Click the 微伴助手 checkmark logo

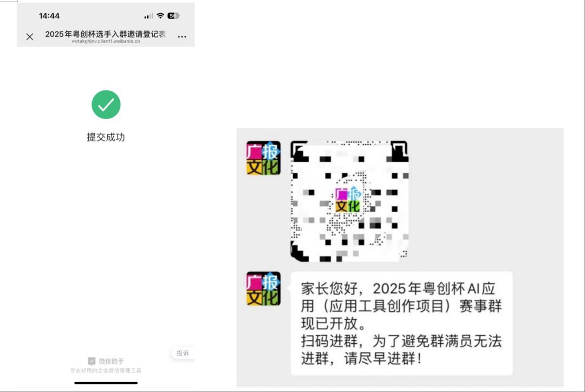92,361
